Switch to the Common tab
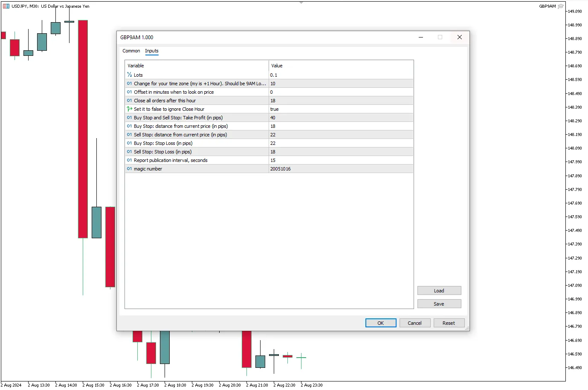The width and height of the screenshot is (588, 390). [131, 51]
